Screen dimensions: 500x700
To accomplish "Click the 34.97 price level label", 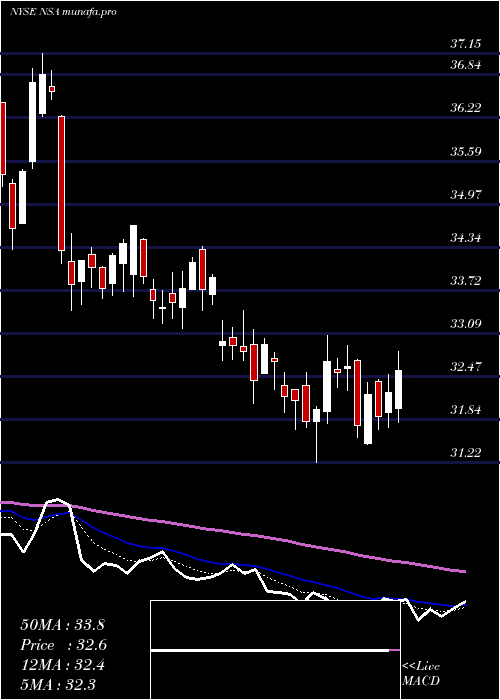I will 466,195.
